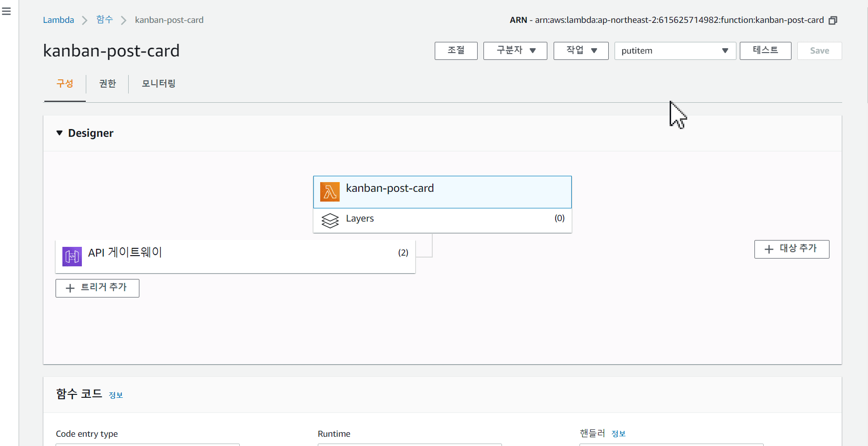Click the 조절 button
The width and height of the screenshot is (868, 446).
[x=456, y=51]
